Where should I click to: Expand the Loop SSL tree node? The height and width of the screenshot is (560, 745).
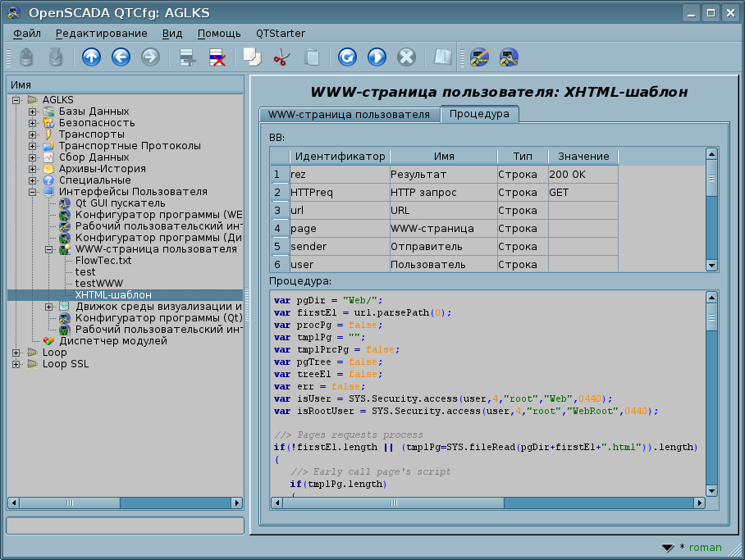tap(16, 364)
